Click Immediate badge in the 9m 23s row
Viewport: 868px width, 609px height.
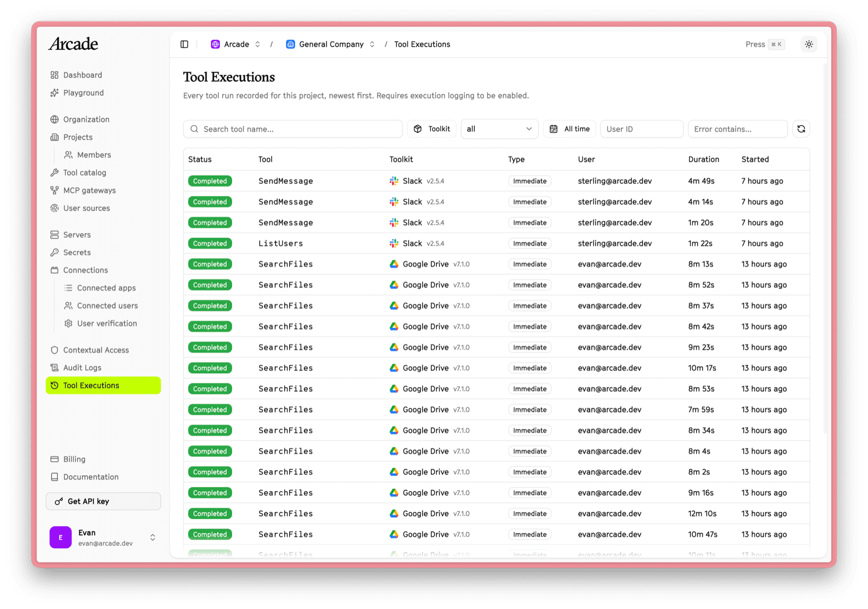tap(529, 348)
